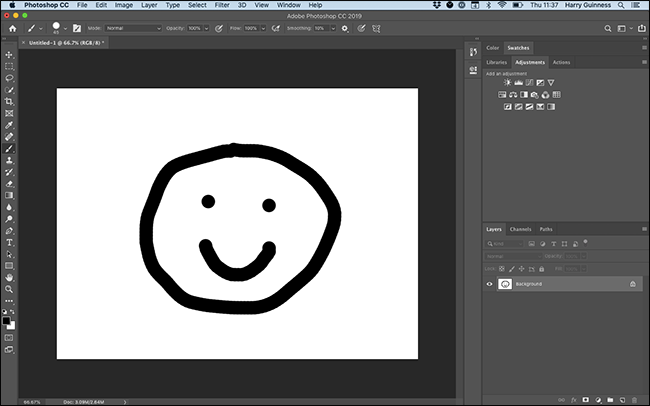Switch to the Libraries tab
Viewport: 650px width, 406px height.
497,62
